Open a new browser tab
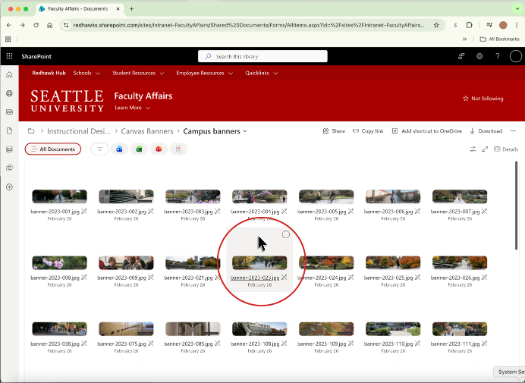This screenshot has height=383, width=525. [x=132, y=9]
